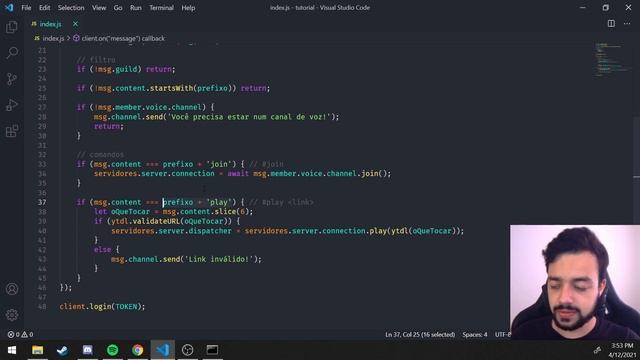Click Visual Studio Code taskbar icon
This screenshot has width=640, height=360.
pos(162,350)
